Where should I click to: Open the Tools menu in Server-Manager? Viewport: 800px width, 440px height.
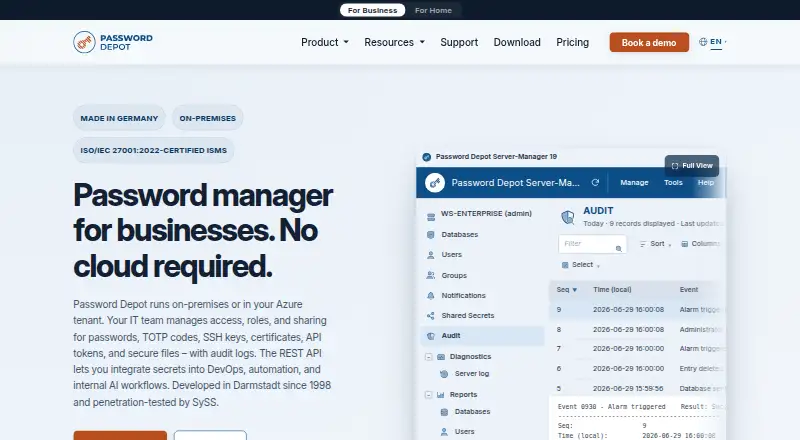pos(673,182)
